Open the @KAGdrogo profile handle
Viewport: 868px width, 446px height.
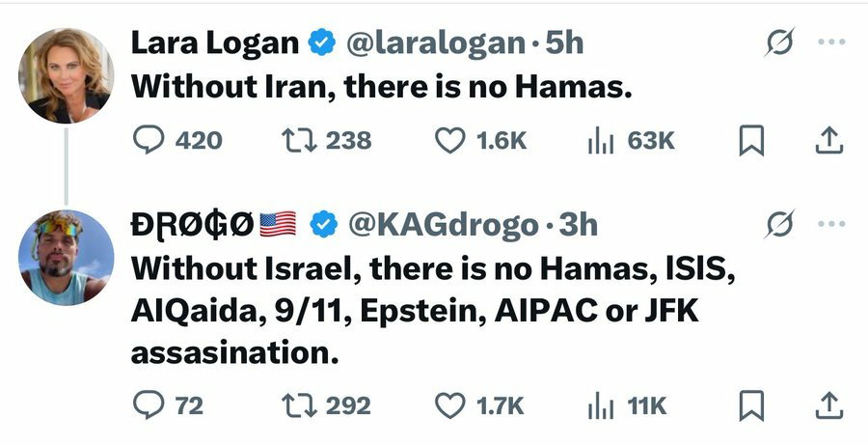pos(443,225)
